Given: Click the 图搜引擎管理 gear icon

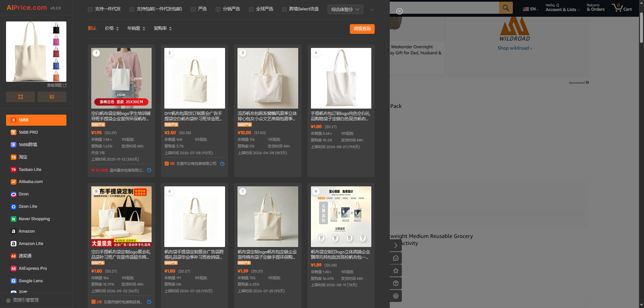Looking at the screenshot, I should coord(8,300).
